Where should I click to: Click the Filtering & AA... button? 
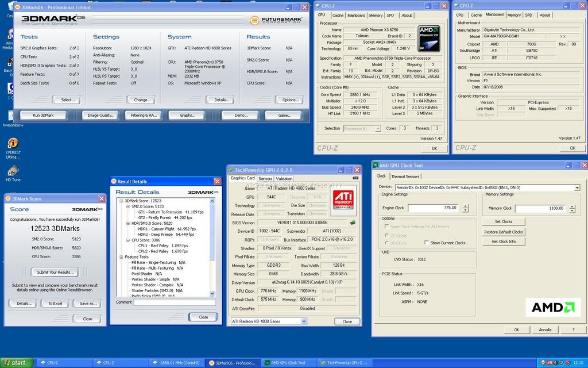[x=144, y=115]
